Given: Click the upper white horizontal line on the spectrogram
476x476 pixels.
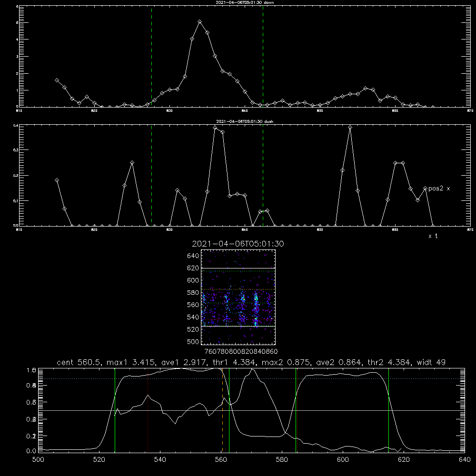Looking at the screenshot, I should 238,268.
